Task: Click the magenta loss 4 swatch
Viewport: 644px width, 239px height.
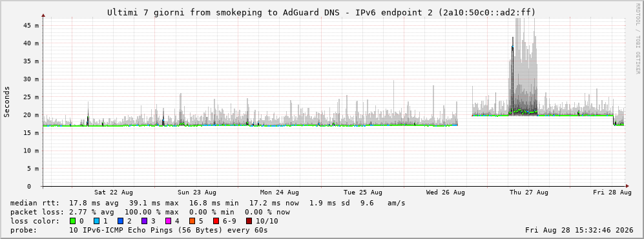Action: pos(168,221)
